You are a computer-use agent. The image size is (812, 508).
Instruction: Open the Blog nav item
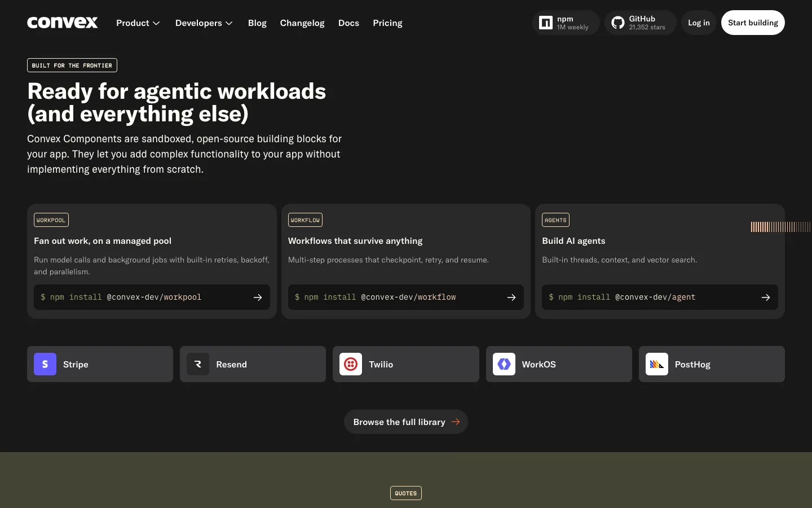(x=257, y=23)
